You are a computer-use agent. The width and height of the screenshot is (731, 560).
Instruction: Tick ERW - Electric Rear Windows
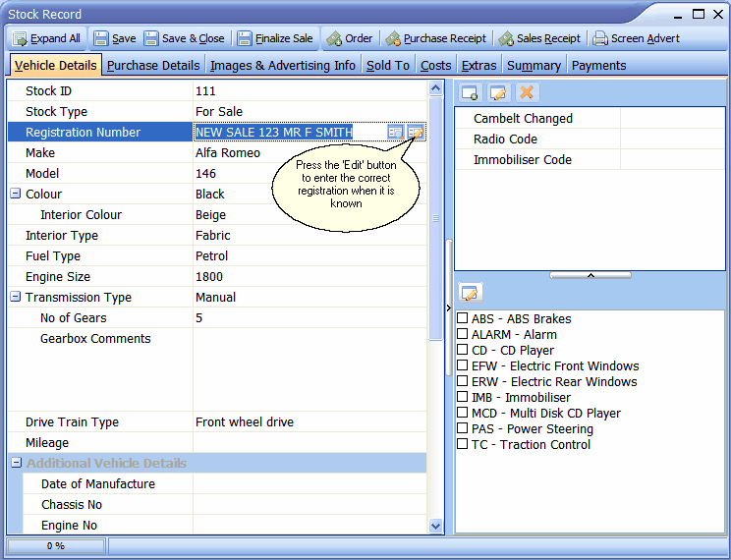click(462, 381)
